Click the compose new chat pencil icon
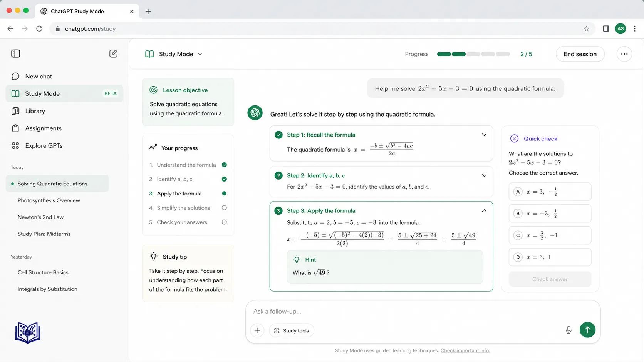644x362 pixels. (113, 53)
